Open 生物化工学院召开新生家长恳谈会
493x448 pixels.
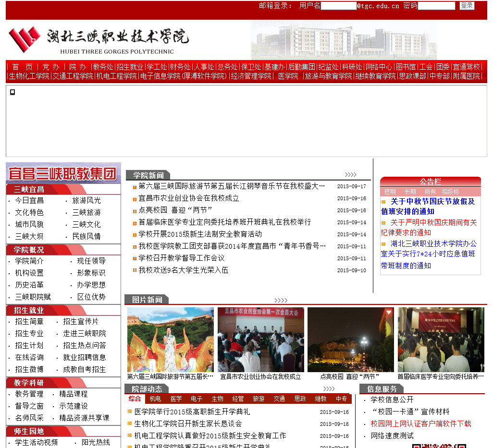click(188, 424)
